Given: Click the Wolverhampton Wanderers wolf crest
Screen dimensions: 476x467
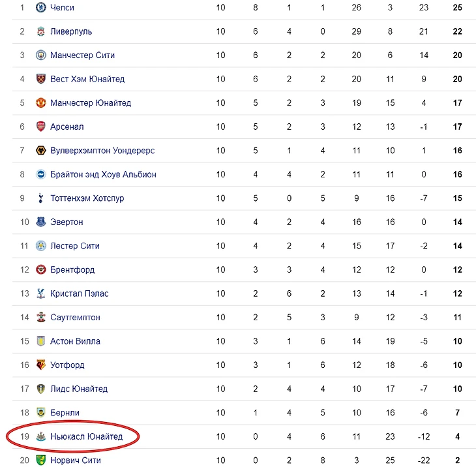Looking at the screenshot, I should point(40,150).
